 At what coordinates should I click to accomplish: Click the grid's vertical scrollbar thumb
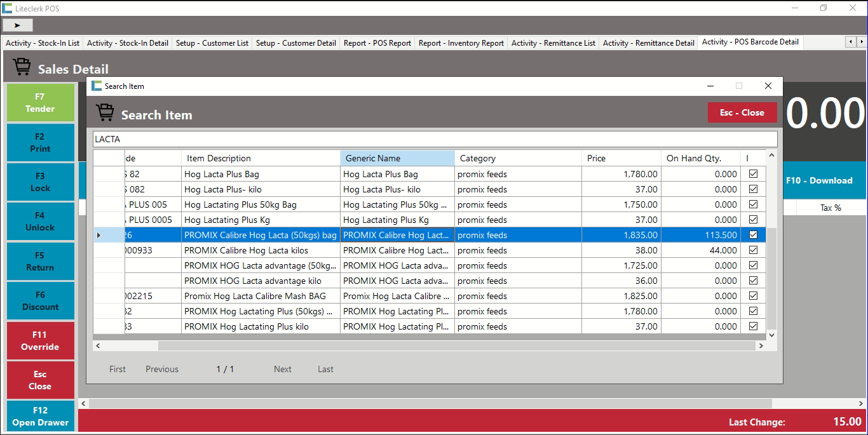(771, 278)
